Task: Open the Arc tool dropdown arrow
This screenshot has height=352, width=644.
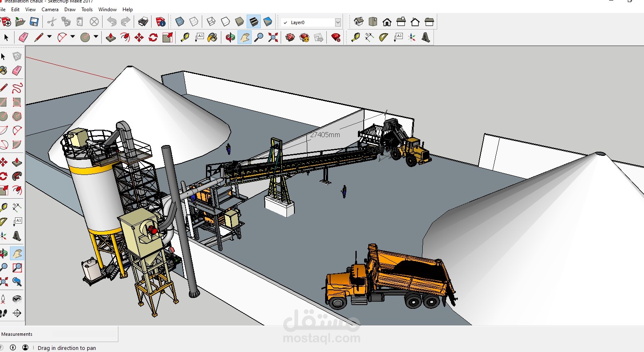Action: 73,37
